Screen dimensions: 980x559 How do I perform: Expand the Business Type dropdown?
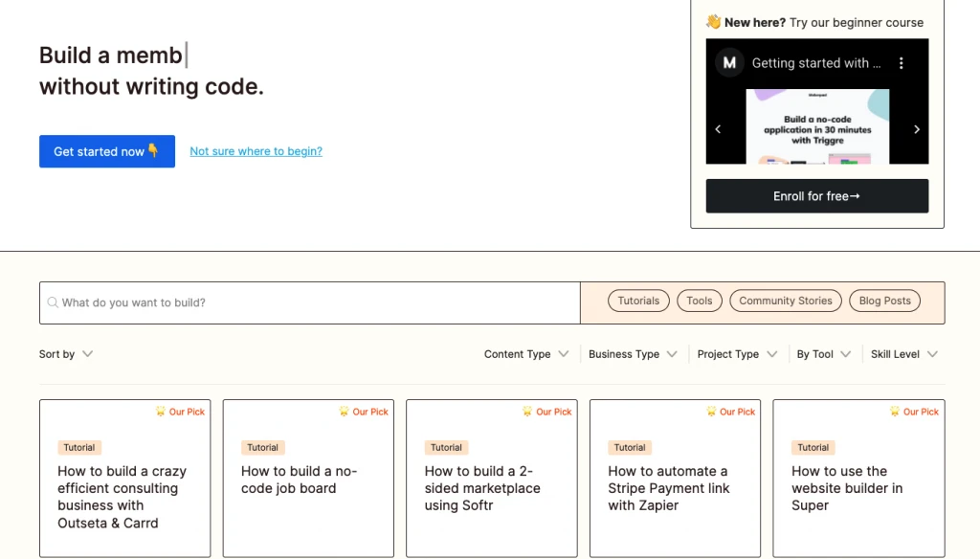point(633,354)
